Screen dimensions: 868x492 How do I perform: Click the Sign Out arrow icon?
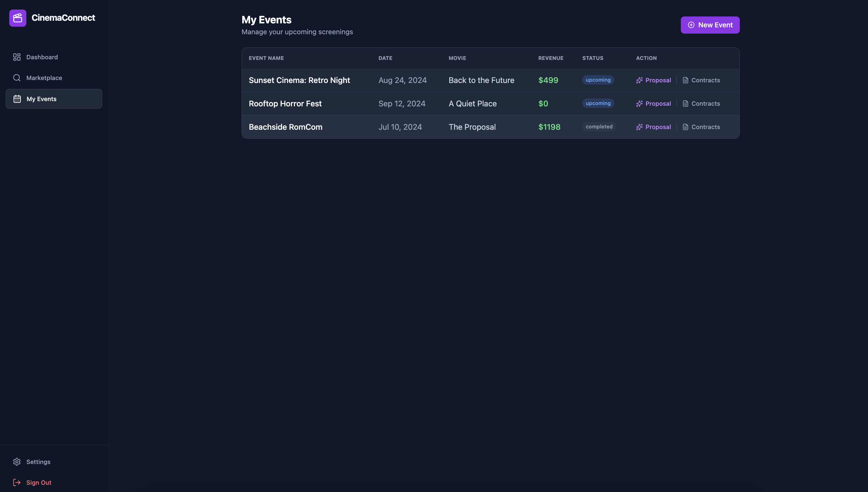coord(17,482)
